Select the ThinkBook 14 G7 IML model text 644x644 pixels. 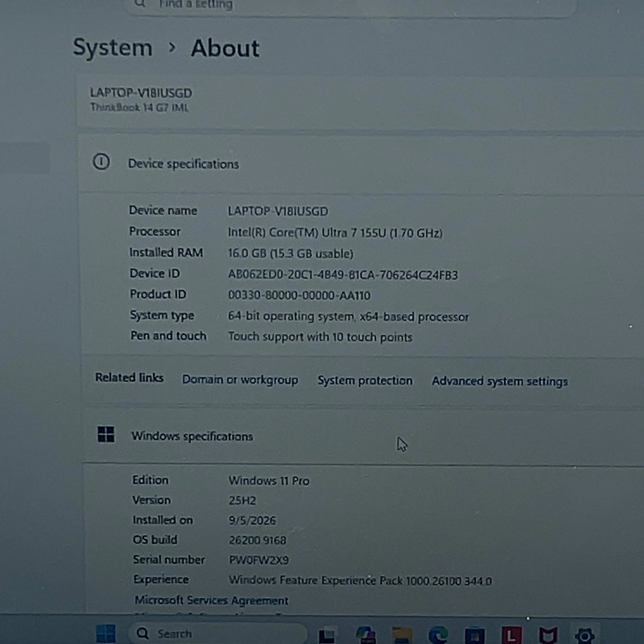pos(139,107)
